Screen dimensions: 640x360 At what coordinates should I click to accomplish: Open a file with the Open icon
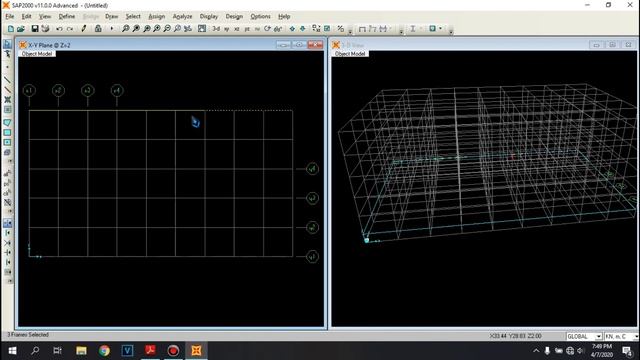click(21, 29)
